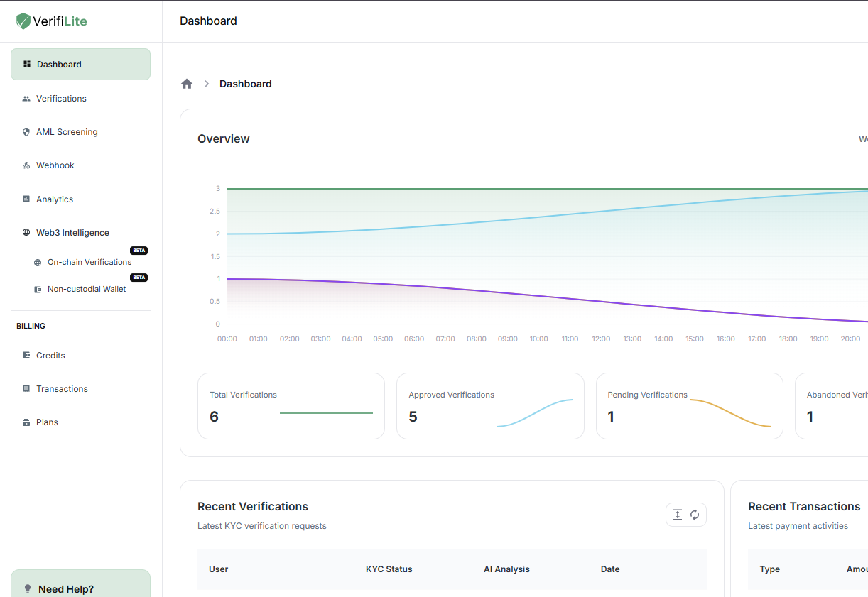Click the Date column header
Viewport: 868px width, 597px height.
[610, 569]
